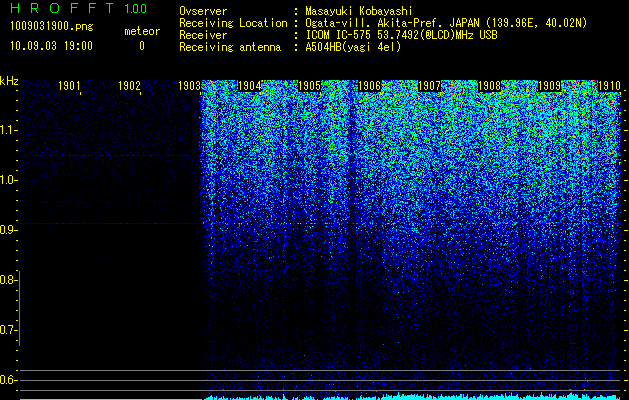Image resolution: width=629 pixels, height=400 pixels.
Task: Click the cyan signal level graph at bottom
Action: coord(320,396)
